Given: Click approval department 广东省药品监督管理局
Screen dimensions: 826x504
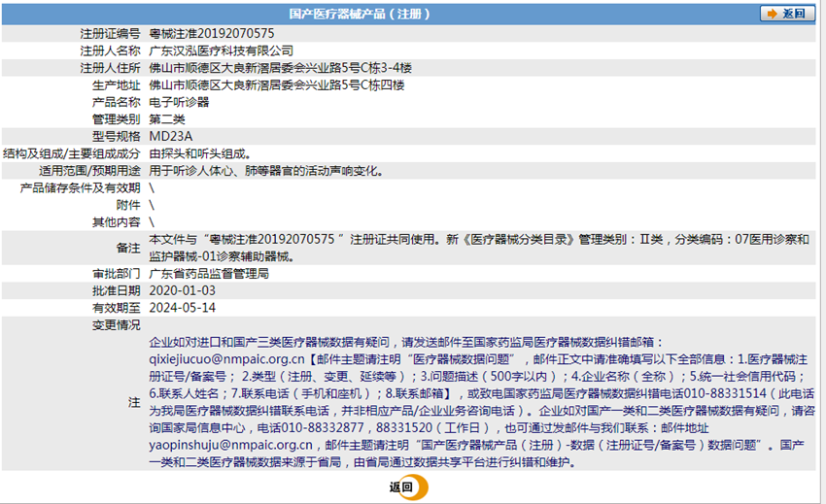Looking at the screenshot, I should coord(209,273).
